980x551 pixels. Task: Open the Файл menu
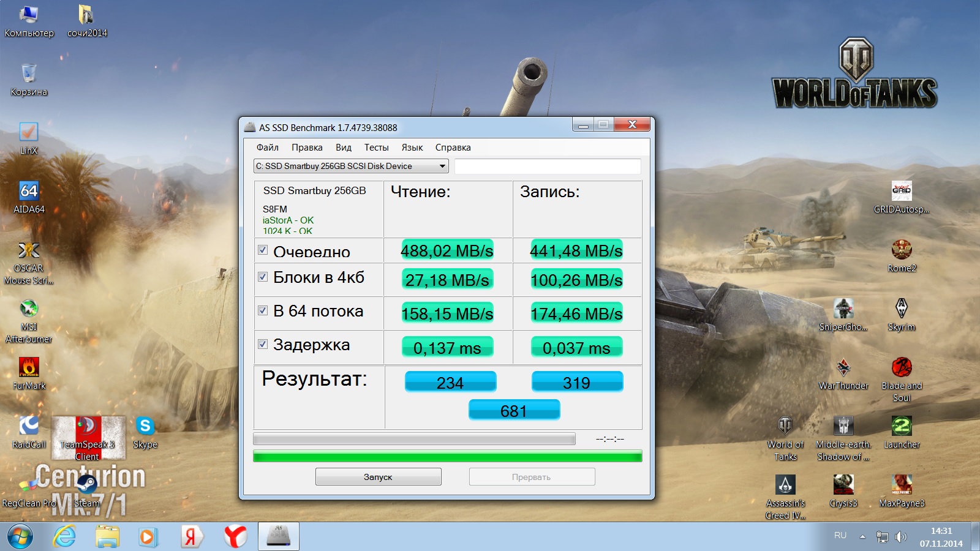(x=268, y=148)
